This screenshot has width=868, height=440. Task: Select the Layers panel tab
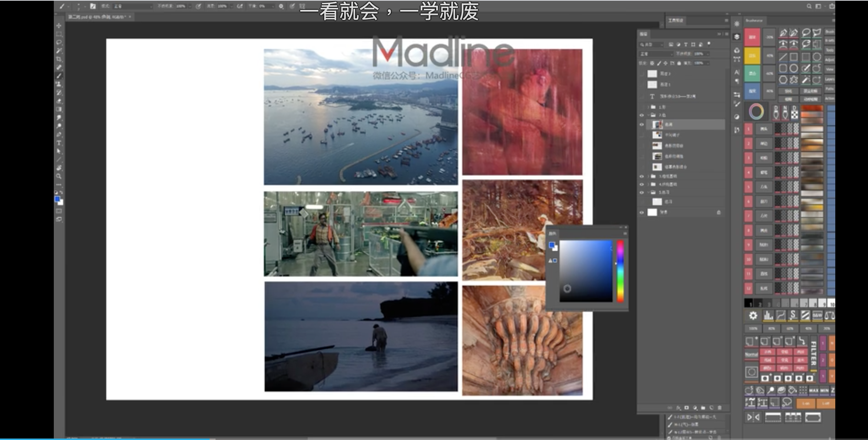[644, 34]
